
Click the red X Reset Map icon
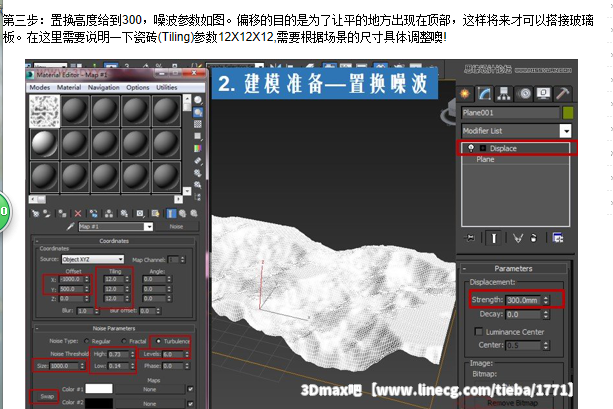[78, 213]
